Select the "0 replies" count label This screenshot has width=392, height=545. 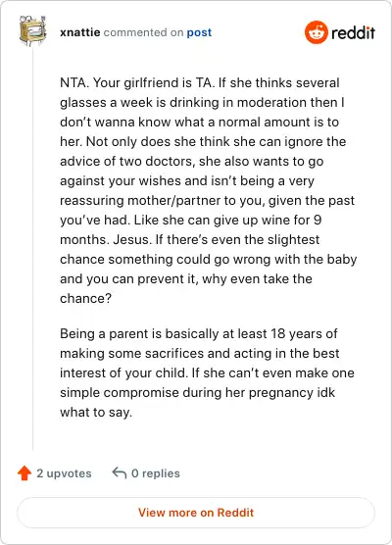tap(156, 473)
